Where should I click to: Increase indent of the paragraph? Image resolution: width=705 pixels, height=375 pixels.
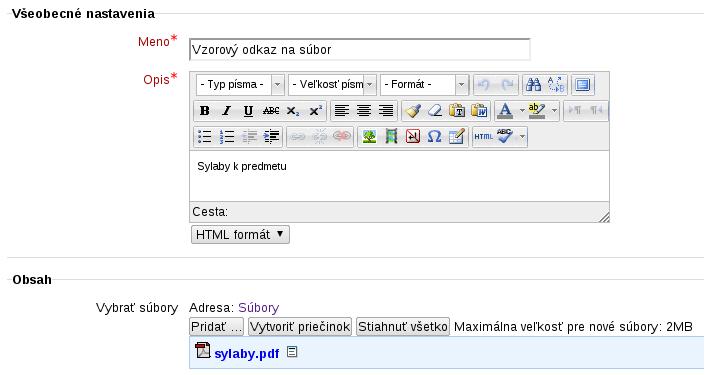(271, 137)
